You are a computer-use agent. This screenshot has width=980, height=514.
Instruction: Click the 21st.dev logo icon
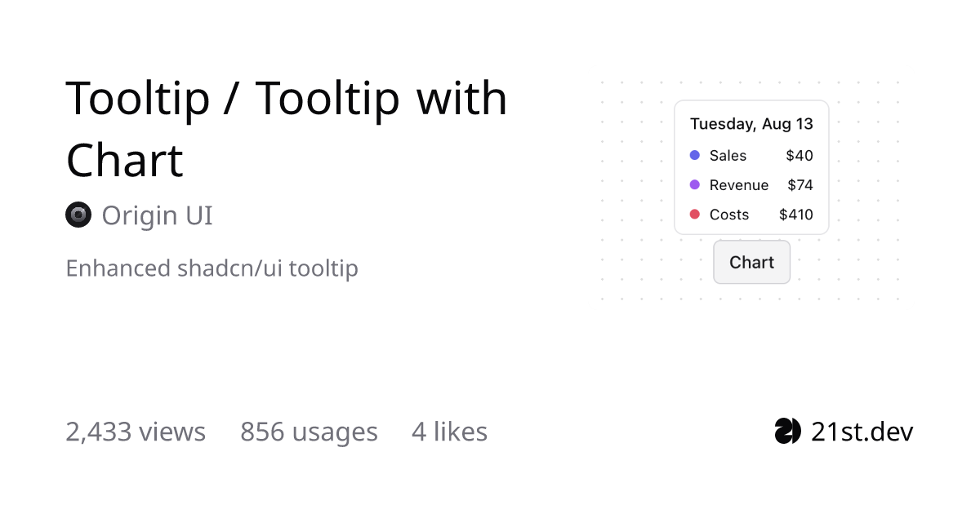(787, 431)
